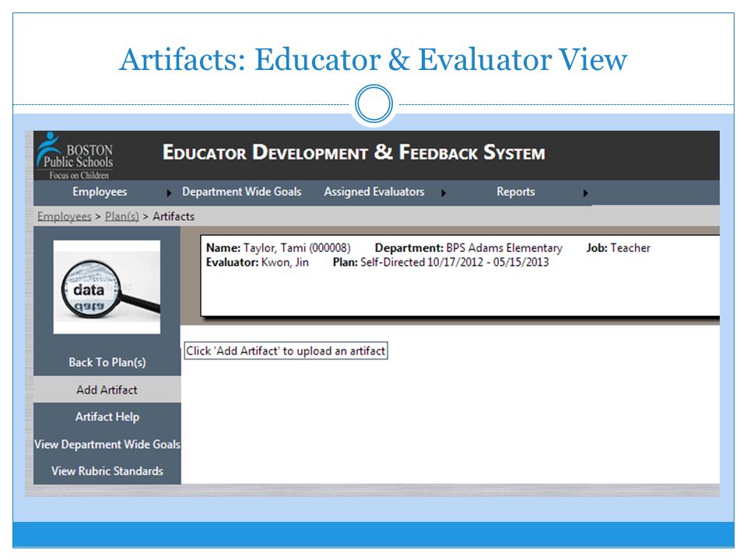Click the data magnifying glass image
The width and height of the screenshot is (747, 560).
(107, 287)
